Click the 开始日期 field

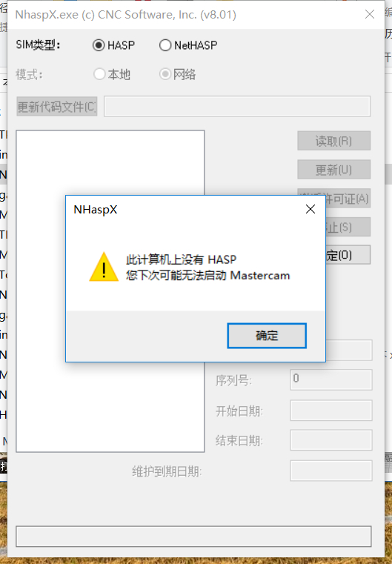coord(331,411)
